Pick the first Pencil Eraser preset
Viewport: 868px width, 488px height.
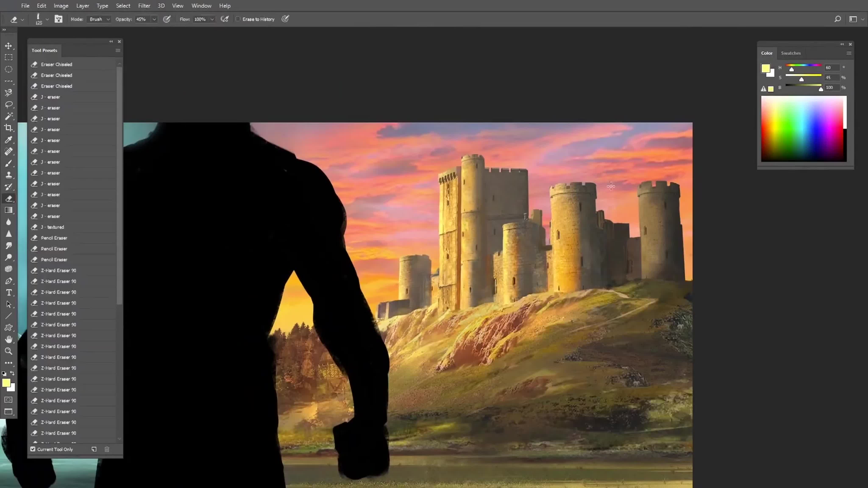[x=54, y=238]
